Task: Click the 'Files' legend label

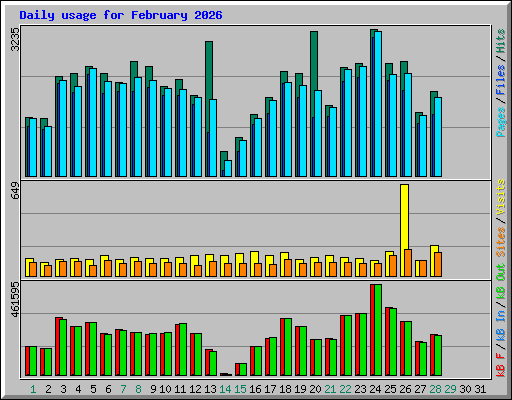Action: (501, 80)
